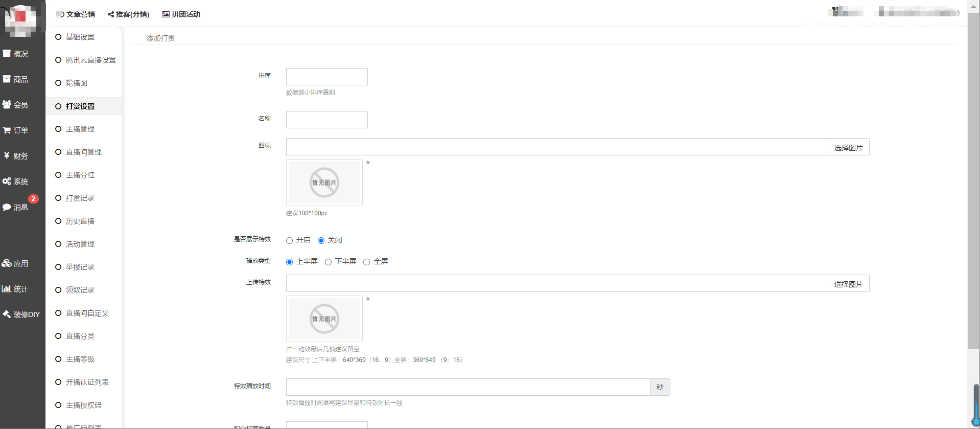
Task: Click the 系统 settings gears icon
Action: (7, 182)
